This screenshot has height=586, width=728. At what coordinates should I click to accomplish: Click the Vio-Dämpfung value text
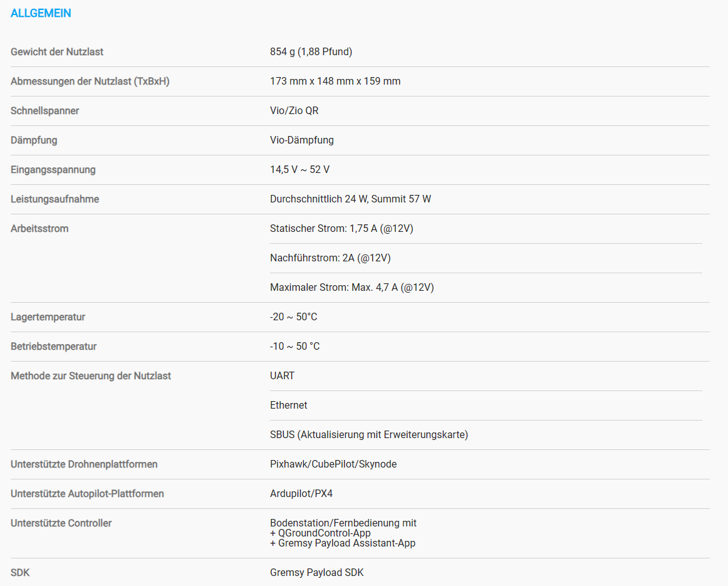tap(302, 140)
